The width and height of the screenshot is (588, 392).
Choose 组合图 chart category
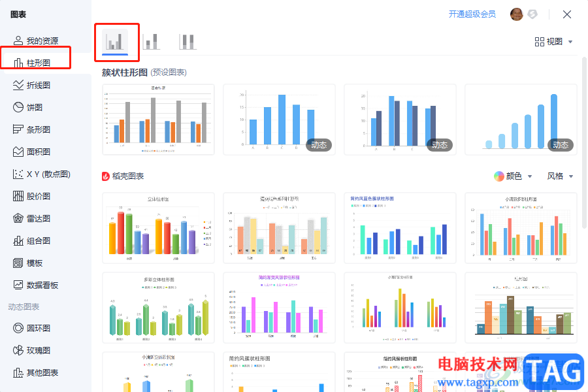tap(32, 241)
